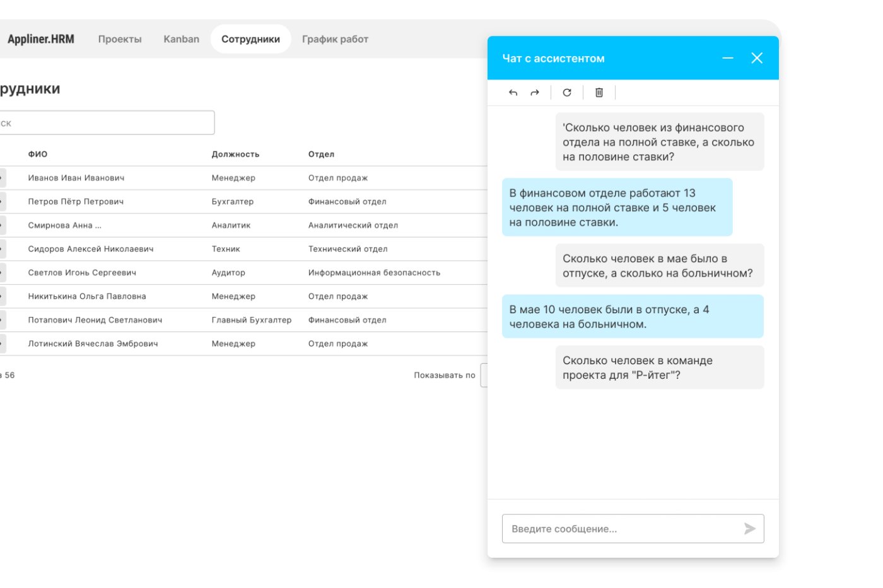Select employee Иванов Иван Иванович

point(76,178)
